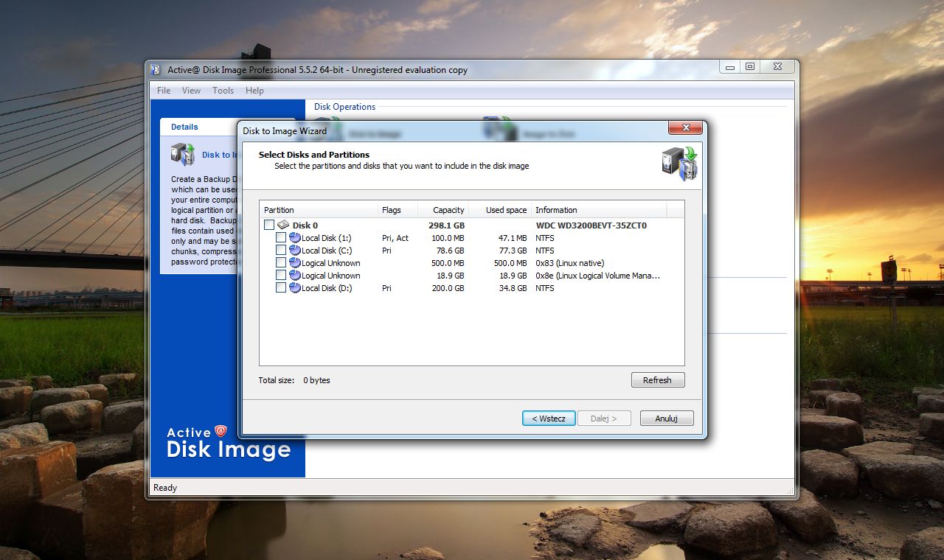Open the File menu

(164, 91)
